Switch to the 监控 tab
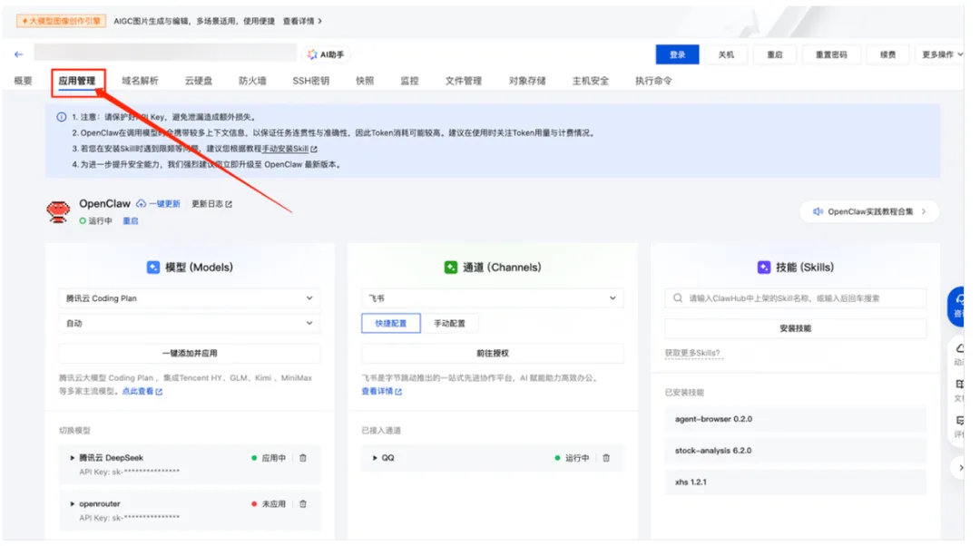The height and width of the screenshot is (546, 980). coord(409,81)
